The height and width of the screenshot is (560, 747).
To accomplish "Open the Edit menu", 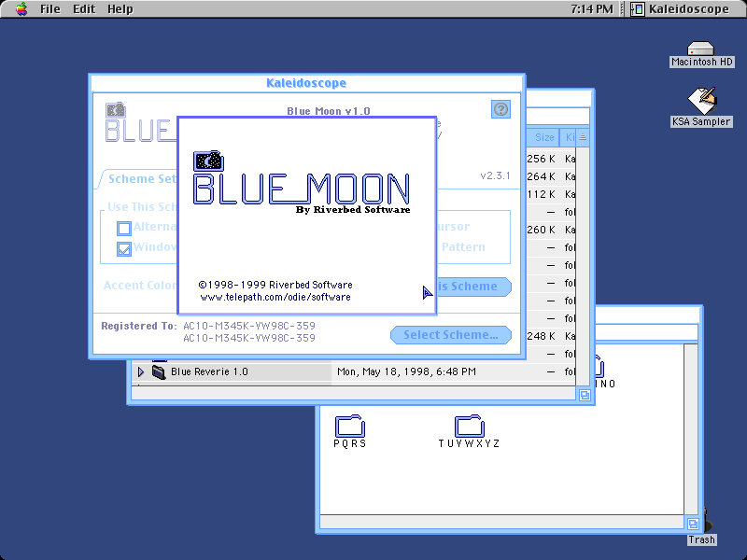I will tap(84, 9).
